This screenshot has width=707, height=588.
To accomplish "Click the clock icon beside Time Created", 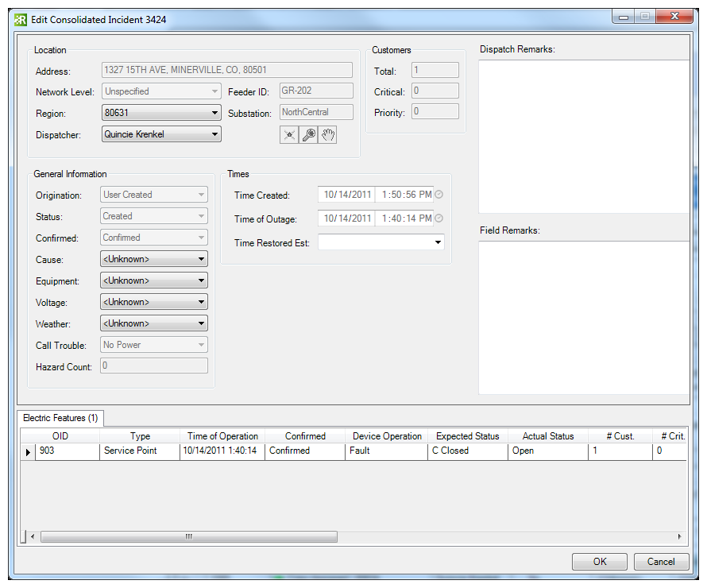I will [x=438, y=195].
